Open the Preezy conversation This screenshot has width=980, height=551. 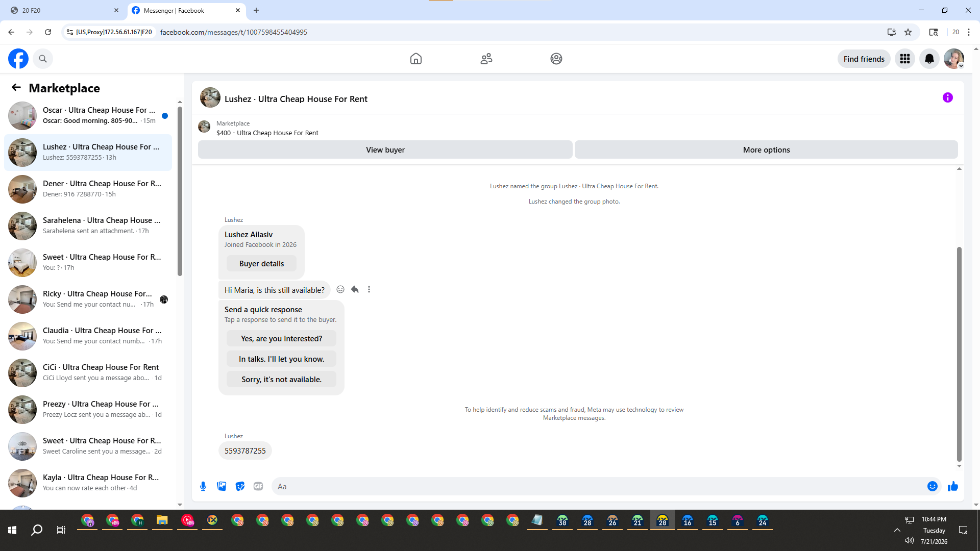[x=88, y=410]
